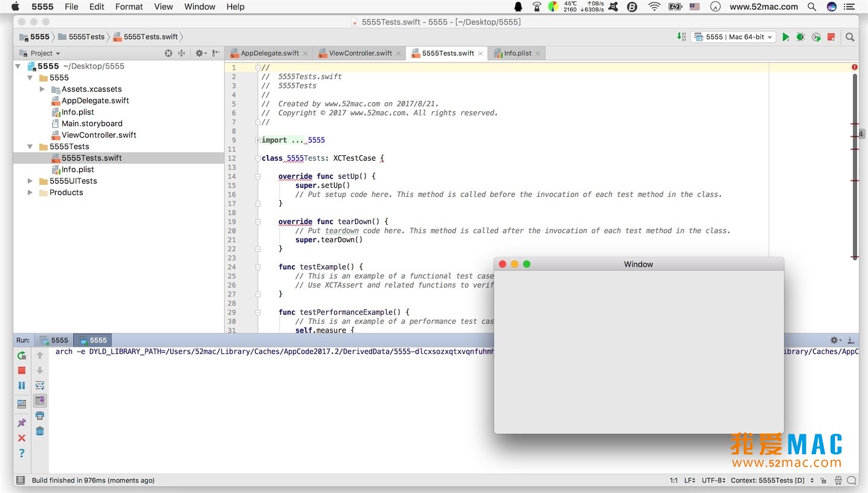Open the View menu in the menu bar
Viewport: 868px width, 493px height.
164,7
